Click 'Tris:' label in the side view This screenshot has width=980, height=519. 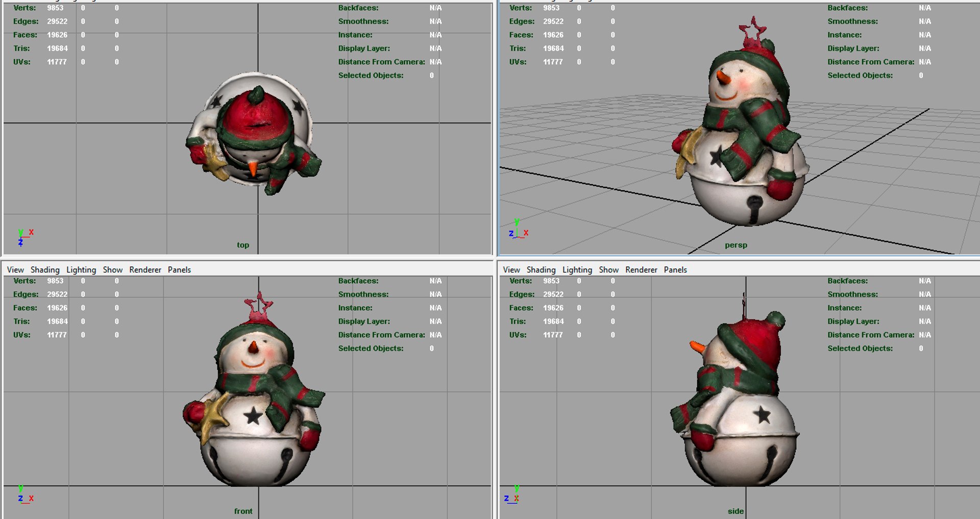click(518, 321)
